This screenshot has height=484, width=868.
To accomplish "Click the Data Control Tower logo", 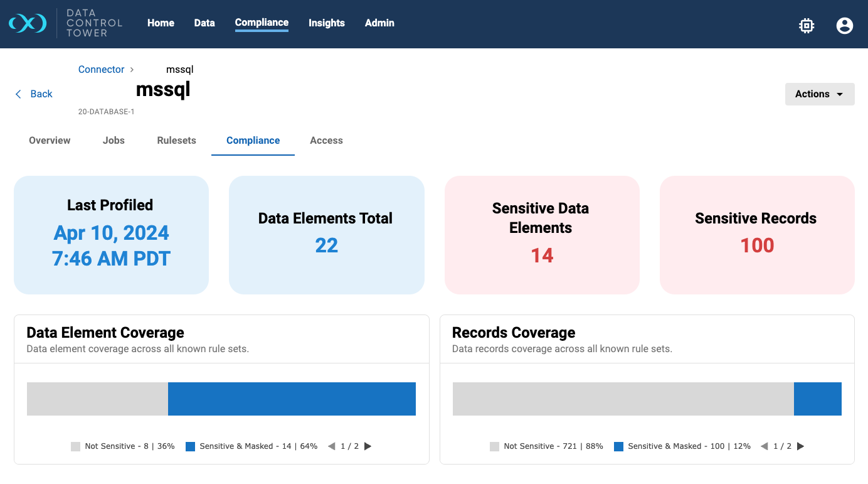I will coord(28,23).
